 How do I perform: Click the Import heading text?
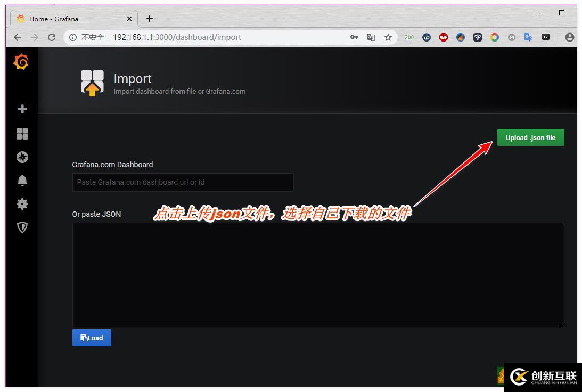coord(133,79)
